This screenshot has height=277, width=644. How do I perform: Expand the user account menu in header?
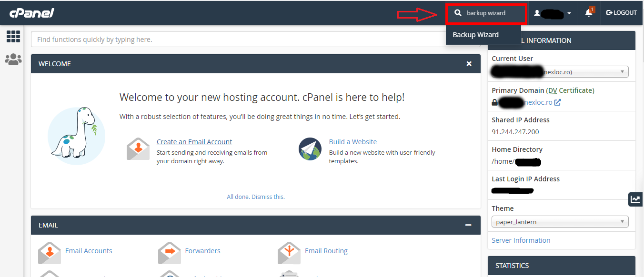pyautogui.click(x=553, y=13)
